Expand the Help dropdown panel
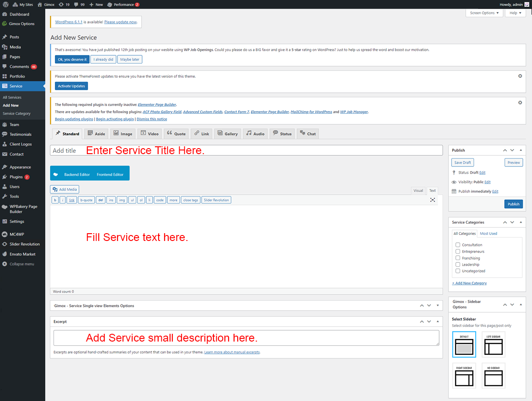Screen dimensions: 532x401 (x=516, y=13)
